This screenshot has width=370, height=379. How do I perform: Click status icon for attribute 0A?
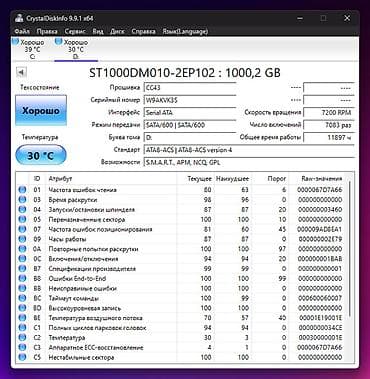22,249
